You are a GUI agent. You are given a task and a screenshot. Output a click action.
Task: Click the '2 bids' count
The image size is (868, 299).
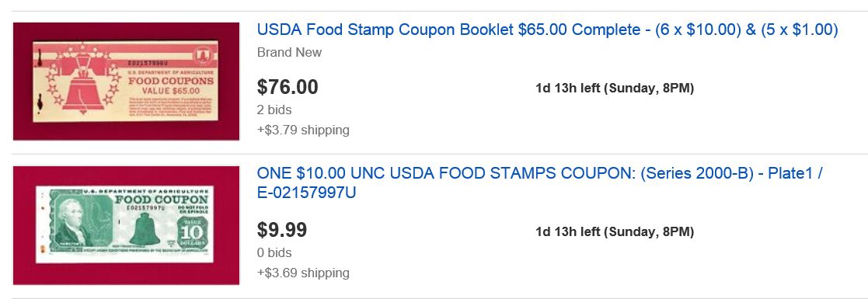[x=274, y=110]
